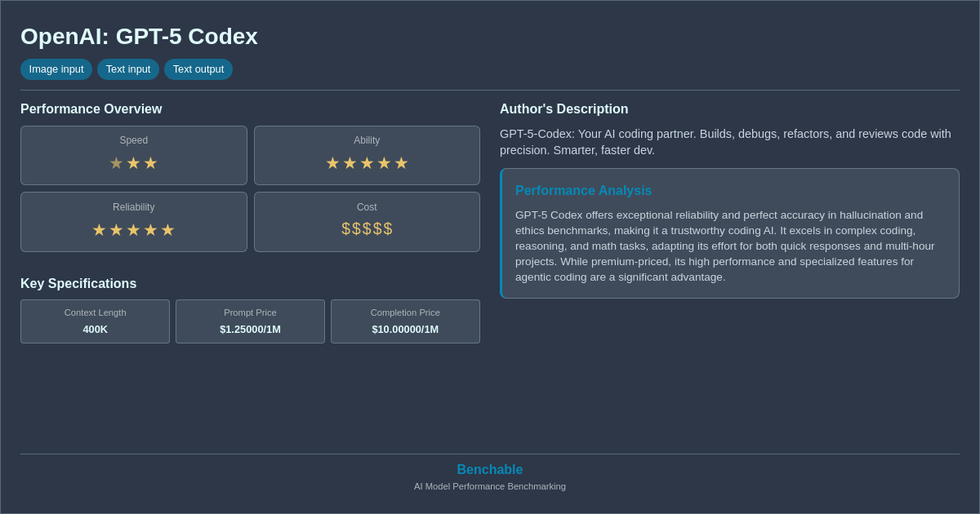Open the OpenAI: GPT-5 Codex title link
The image size is (980, 514).
click(x=139, y=36)
